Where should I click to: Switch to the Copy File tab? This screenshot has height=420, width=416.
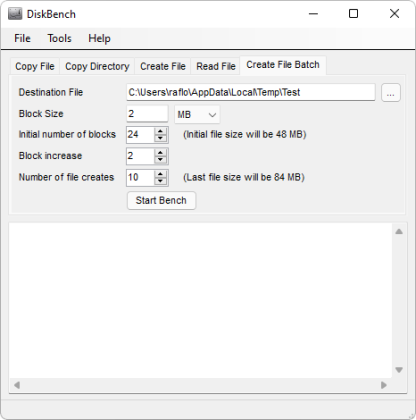[35, 66]
